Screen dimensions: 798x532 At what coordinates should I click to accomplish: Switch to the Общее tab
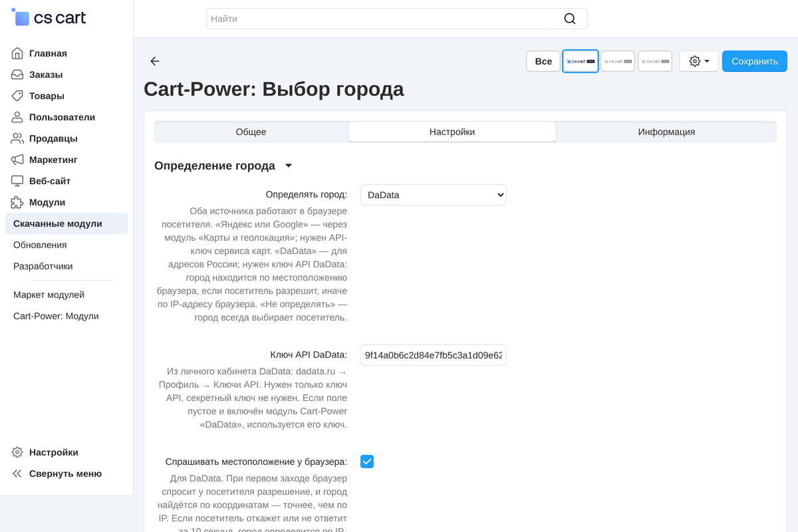[251, 132]
